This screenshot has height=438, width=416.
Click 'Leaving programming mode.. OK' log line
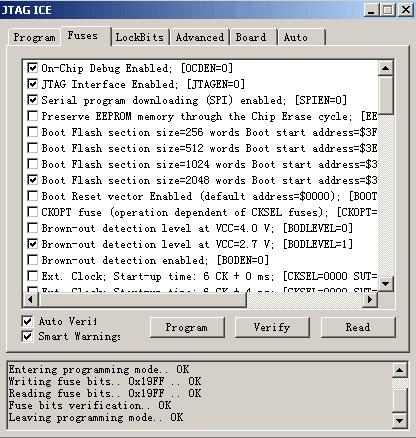[96, 417]
